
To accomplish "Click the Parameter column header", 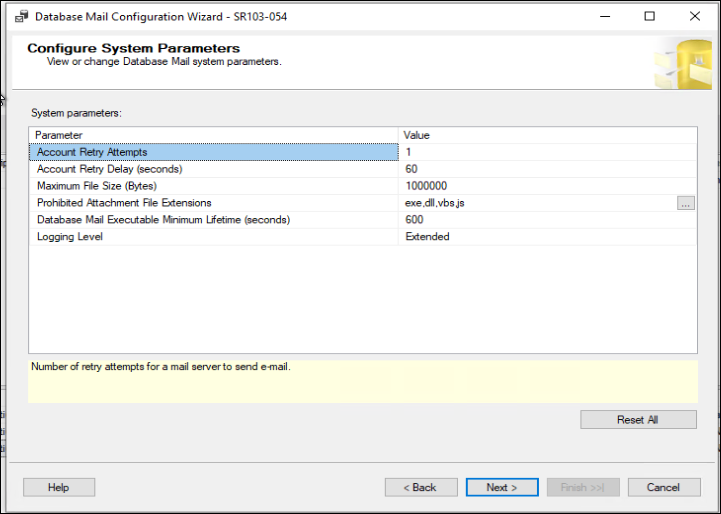I will pyautogui.click(x=214, y=135).
